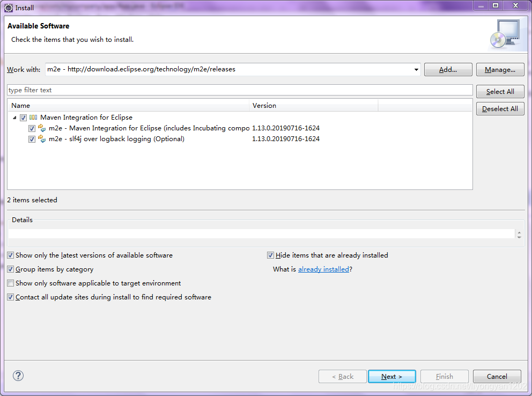Screen dimensions: 532x396
Task: Toggle Group items by category checkbox
Action: pyautogui.click(x=11, y=269)
